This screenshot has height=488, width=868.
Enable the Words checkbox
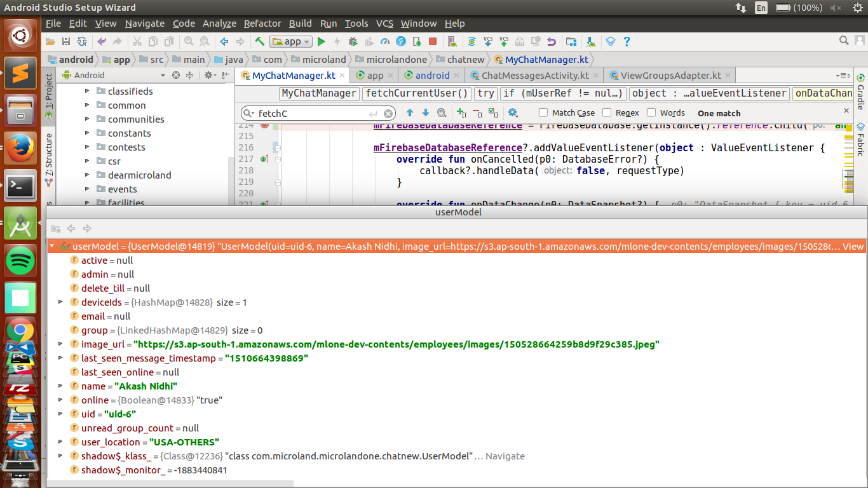click(x=651, y=112)
